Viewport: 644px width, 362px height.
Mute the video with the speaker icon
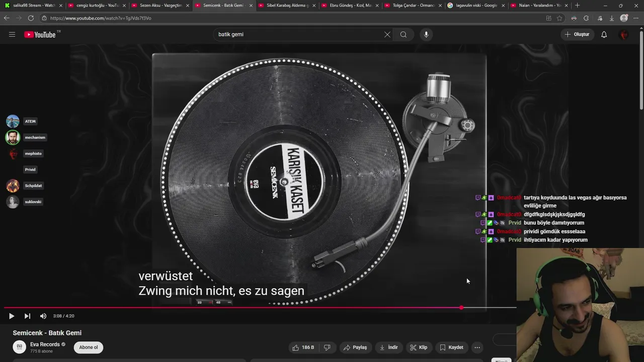pyautogui.click(x=43, y=316)
